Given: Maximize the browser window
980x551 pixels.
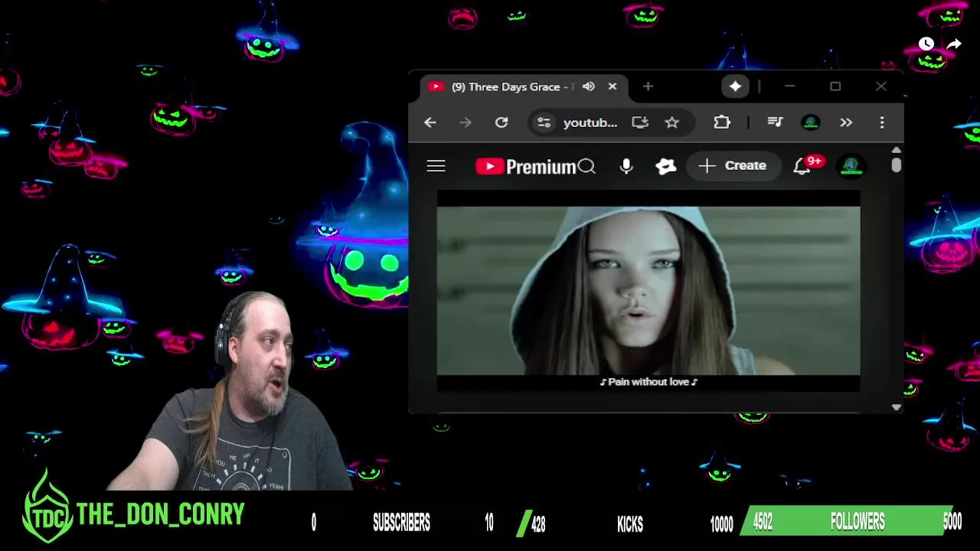Looking at the screenshot, I should tap(835, 86).
